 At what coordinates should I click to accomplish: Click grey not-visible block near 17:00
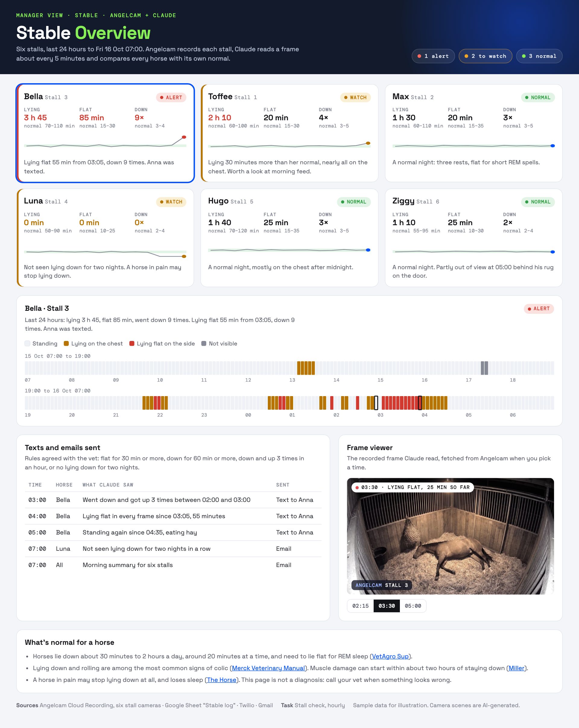pyautogui.click(x=484, y=368)
